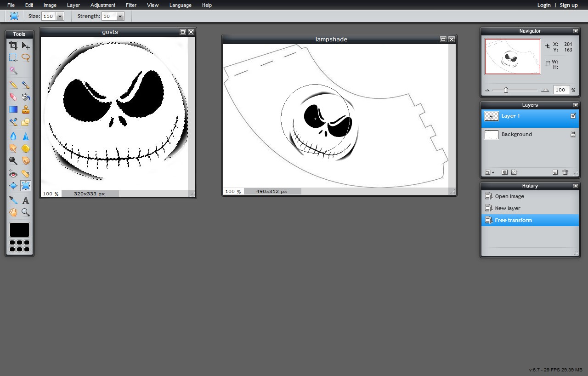
Task: Open the layer settings toggle
Action: (x=490, y=172)
